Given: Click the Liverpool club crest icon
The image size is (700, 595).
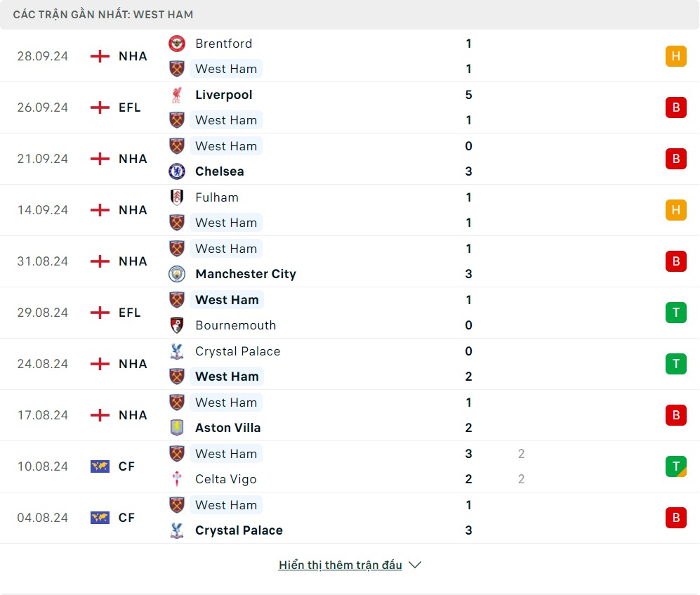Looking at the screenshot, I should click(177, 95).
